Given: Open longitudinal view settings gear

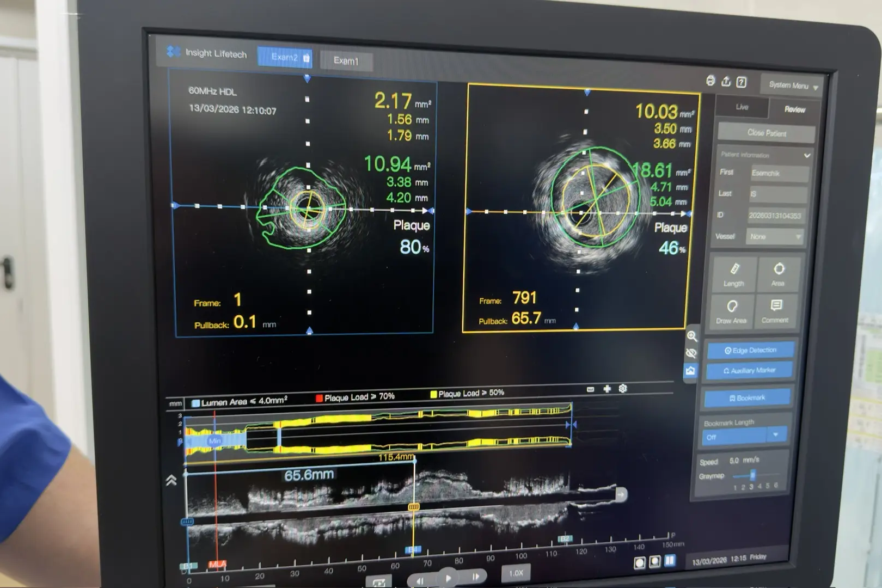Looking at the screenshot, I should 623,388.
